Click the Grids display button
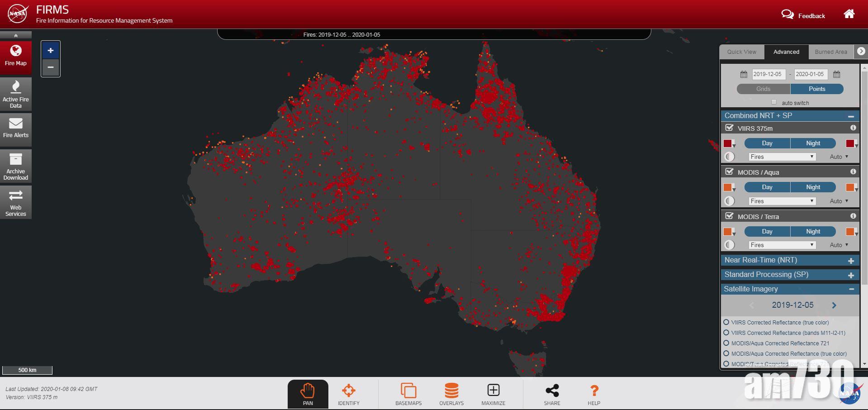The image size is (868, 410). pos(763,89)
